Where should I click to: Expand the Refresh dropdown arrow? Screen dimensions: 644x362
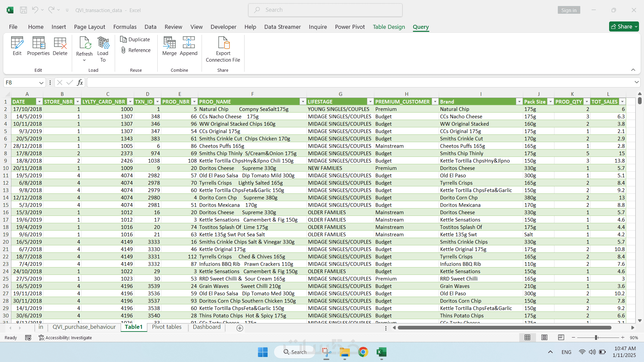click(x=84, y=60)
